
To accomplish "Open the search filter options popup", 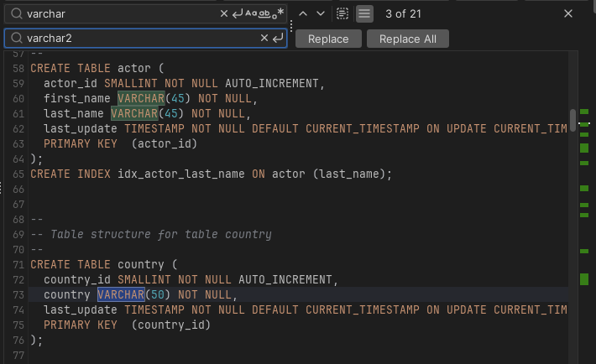I will point(363,13).
